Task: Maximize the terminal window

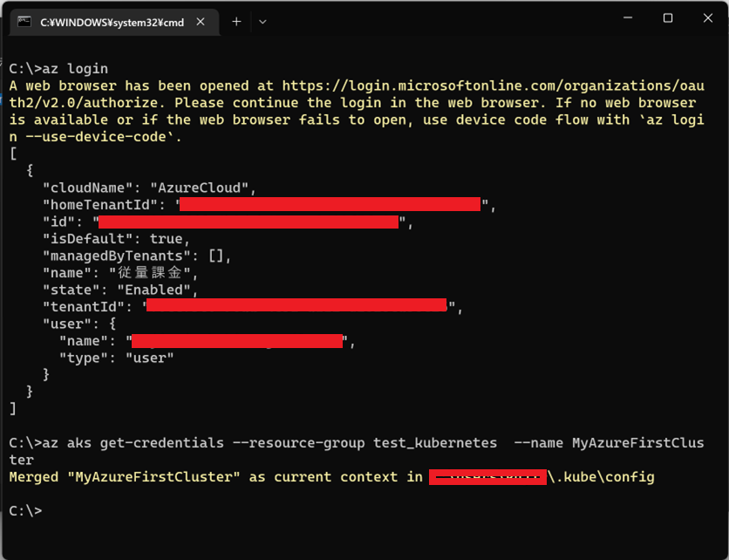Action: [x=668, y=18]
